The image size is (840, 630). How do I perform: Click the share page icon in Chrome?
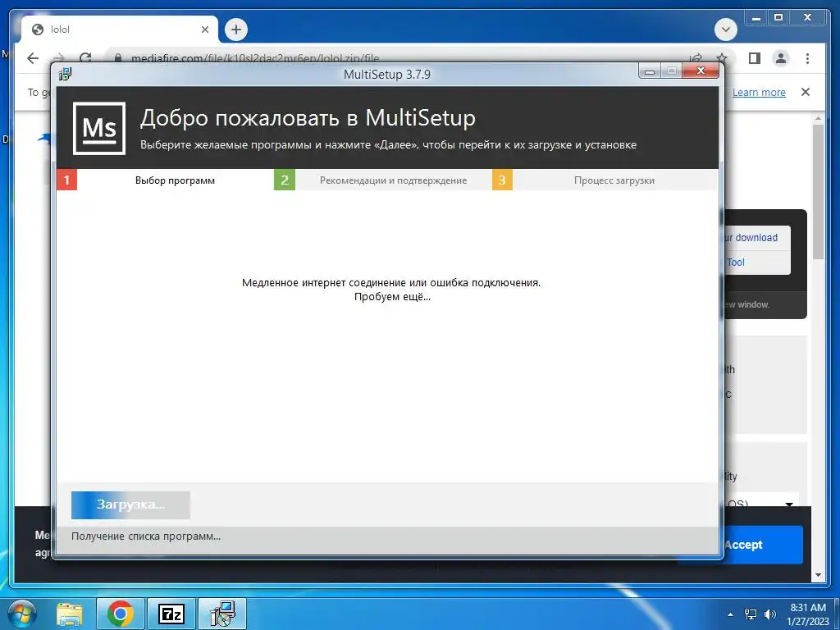point(696,58)
